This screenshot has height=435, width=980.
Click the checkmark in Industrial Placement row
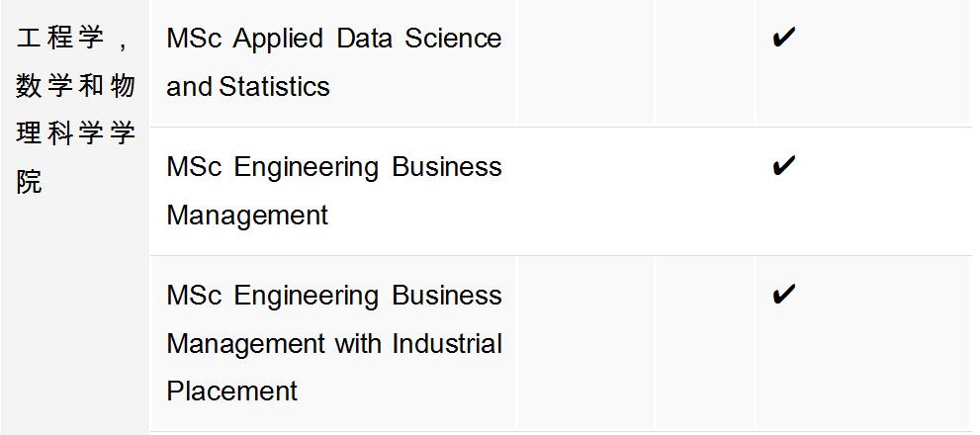pos(783,295)
